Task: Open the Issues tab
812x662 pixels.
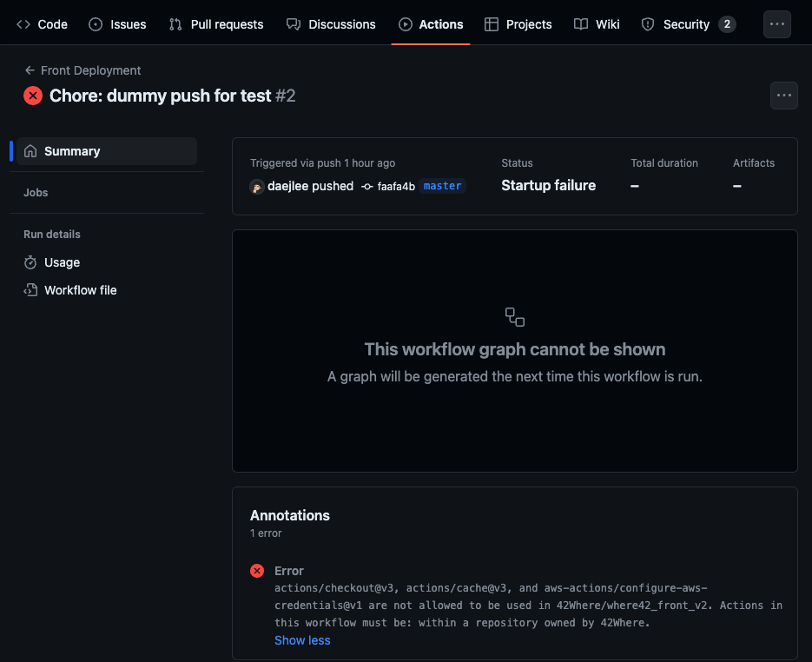Action: click(x=117, y=24)
